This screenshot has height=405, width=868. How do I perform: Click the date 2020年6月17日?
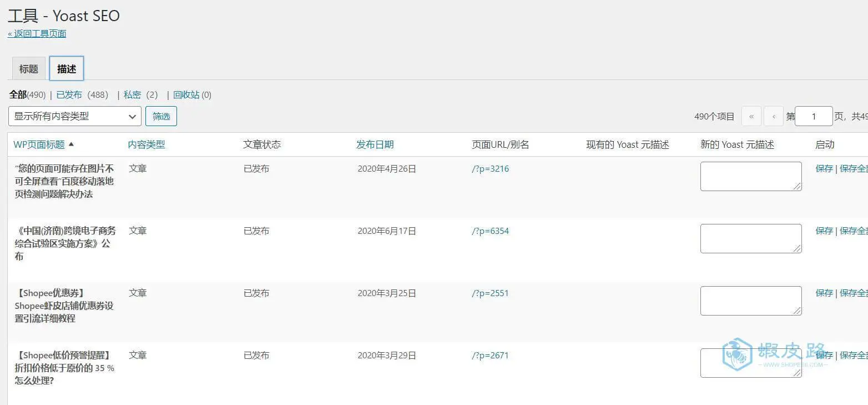click(387, 231)
